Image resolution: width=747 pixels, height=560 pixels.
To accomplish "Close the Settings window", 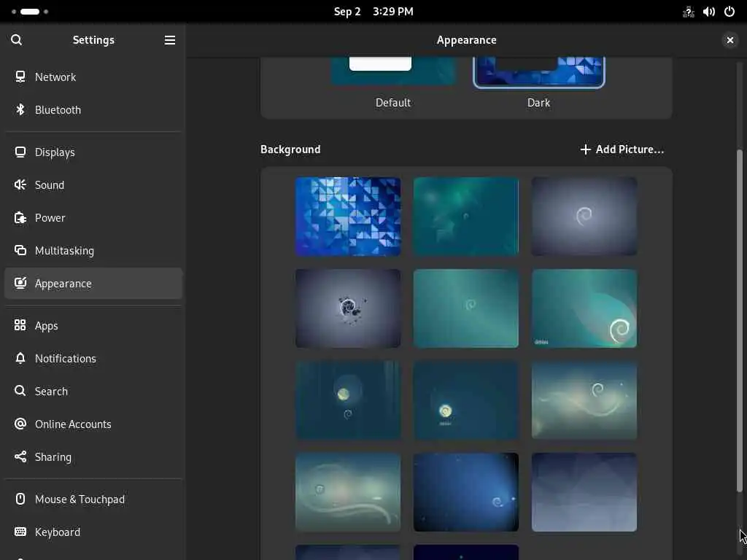I will click(729, 40).
